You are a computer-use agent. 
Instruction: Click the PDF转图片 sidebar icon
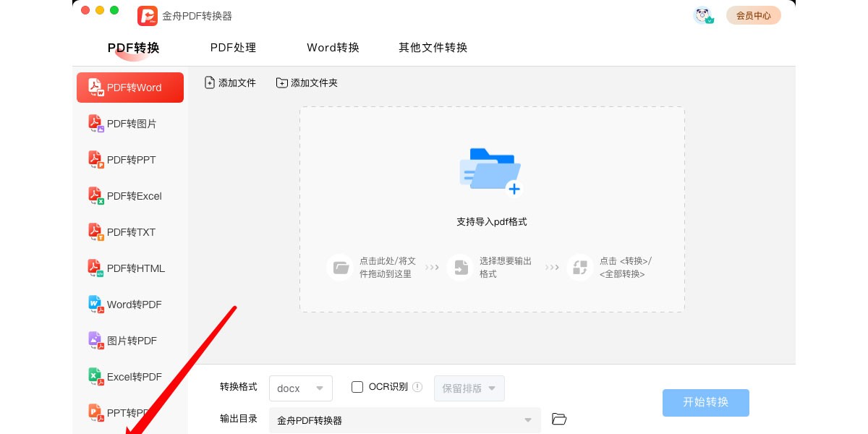pos(96,124)
